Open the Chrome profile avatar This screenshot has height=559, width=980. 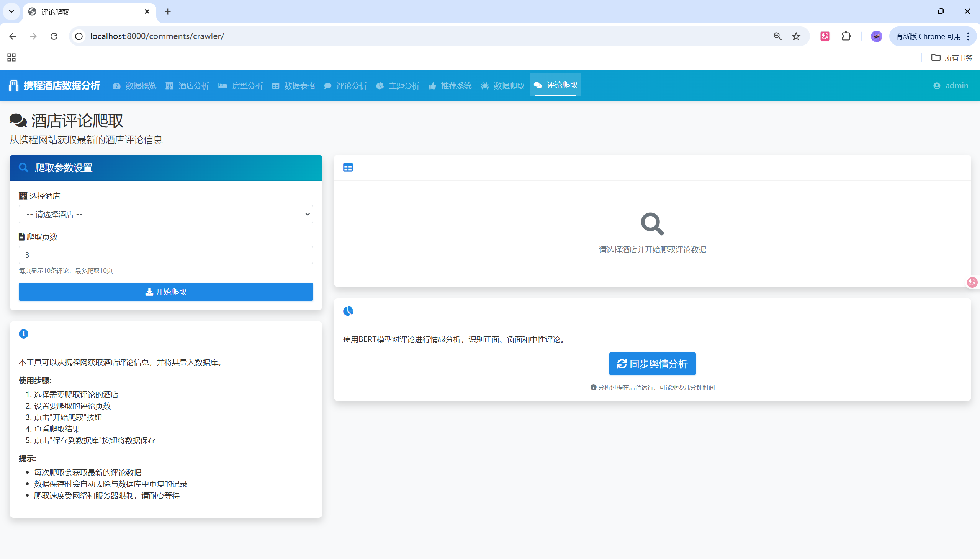pos(876,36)
